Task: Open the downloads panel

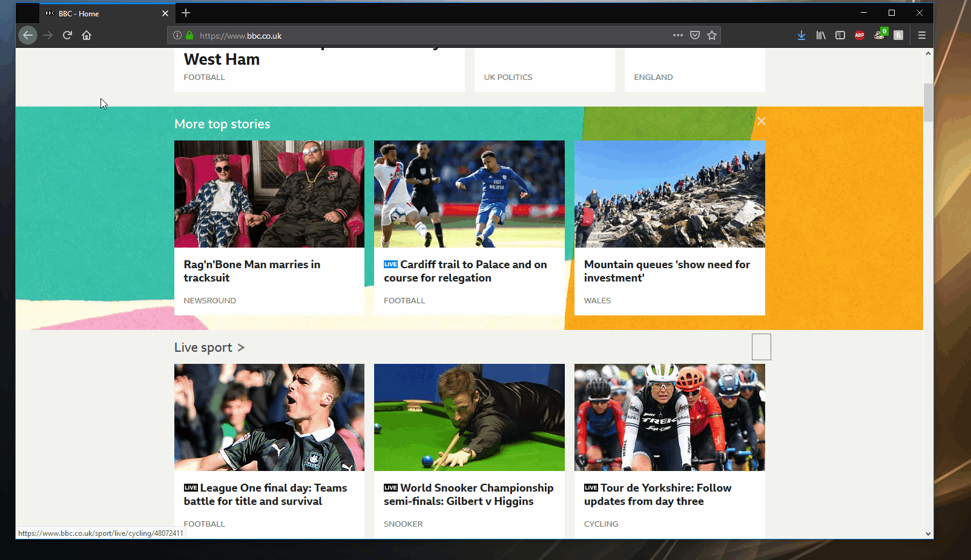Action: 801,35
